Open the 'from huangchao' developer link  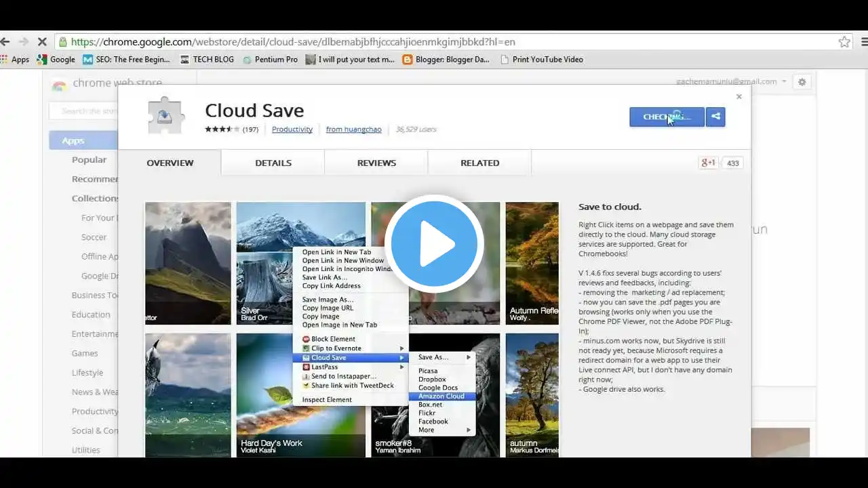click(354, 129)
